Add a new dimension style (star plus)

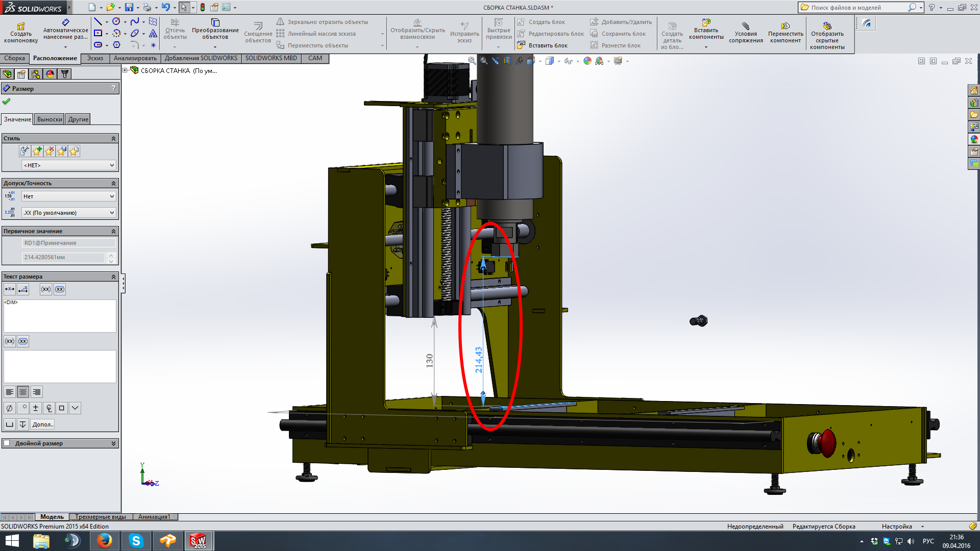point(37,151)
